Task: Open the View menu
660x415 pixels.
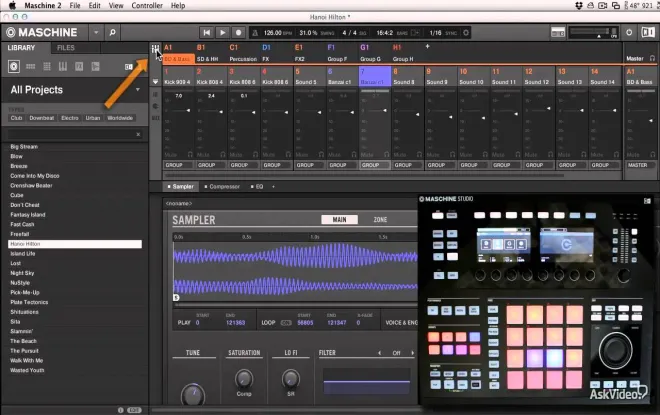Action: click(x=116, y=5)
